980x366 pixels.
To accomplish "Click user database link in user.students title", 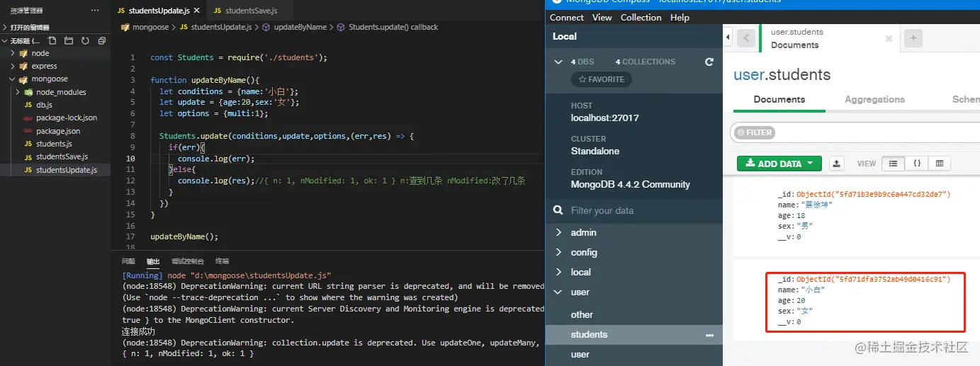I will tap(749, 74).
